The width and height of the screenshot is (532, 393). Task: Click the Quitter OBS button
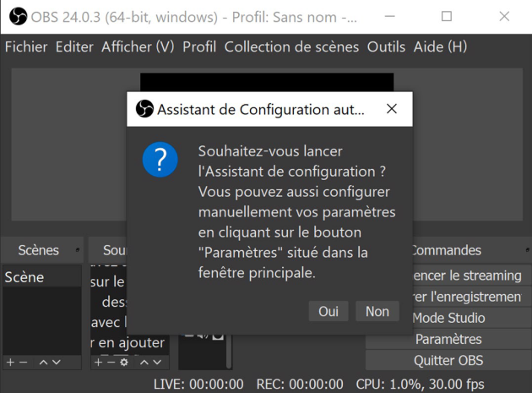click(448, 360)
